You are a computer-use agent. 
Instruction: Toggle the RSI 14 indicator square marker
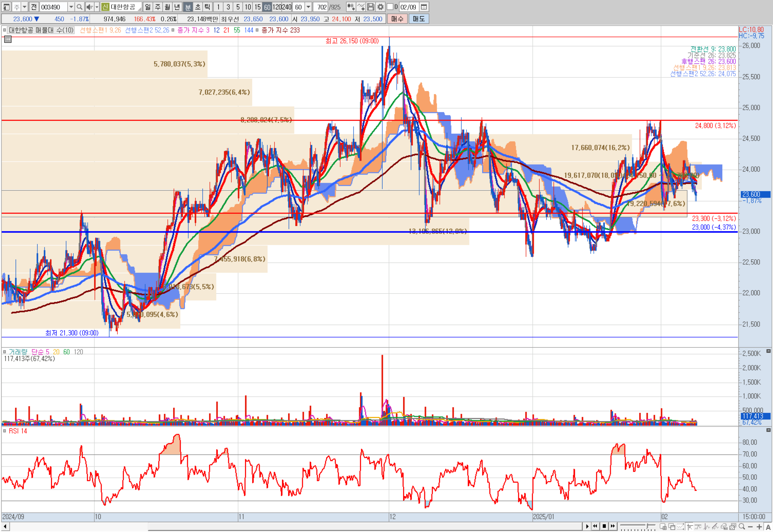(5, 431)
